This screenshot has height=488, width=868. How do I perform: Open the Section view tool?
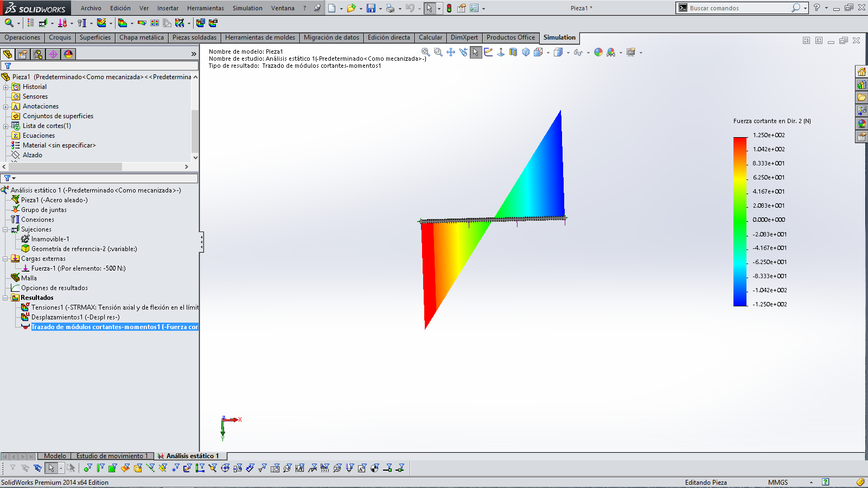point(513,53)
